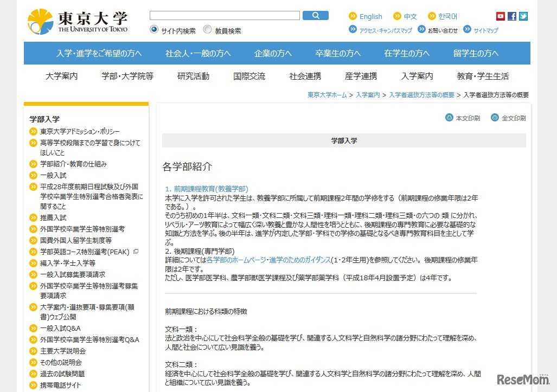Viewport: 557px width, 392px height.
Task: Click the Facebook icon in the header
Action: (x=511, y=16)
